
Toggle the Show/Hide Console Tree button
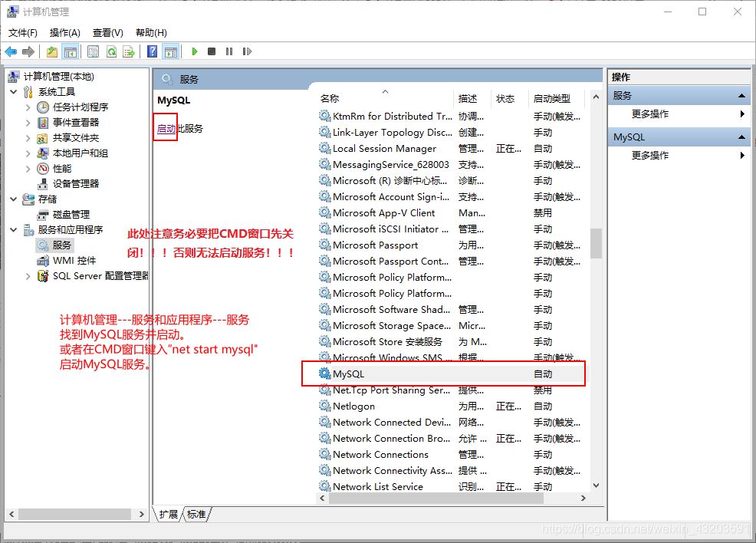pyautogui.click(x=70, y=51)
